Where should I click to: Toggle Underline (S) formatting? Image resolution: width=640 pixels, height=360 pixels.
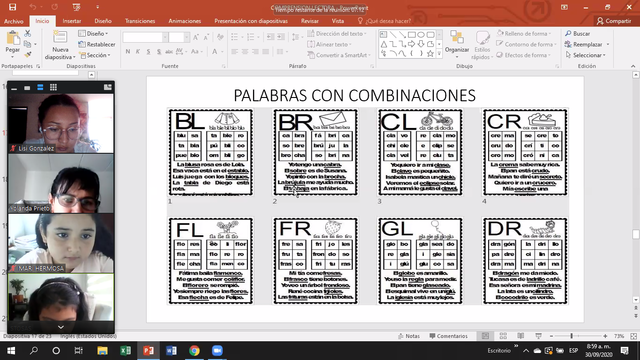[x=148, y=51]
